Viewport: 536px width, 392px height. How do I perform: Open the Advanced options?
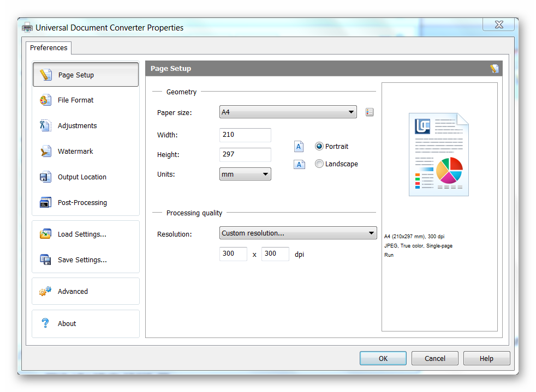click(86, 291)
